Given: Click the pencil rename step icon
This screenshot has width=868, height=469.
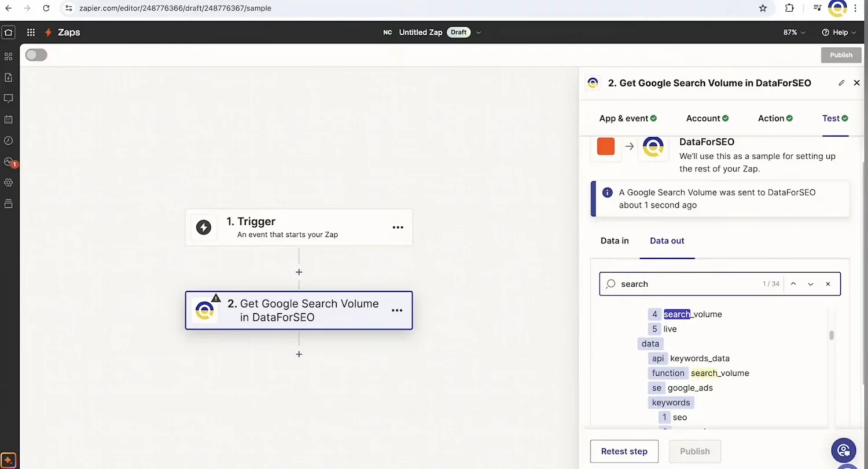Looking at the screenshot, I should 841,83.
